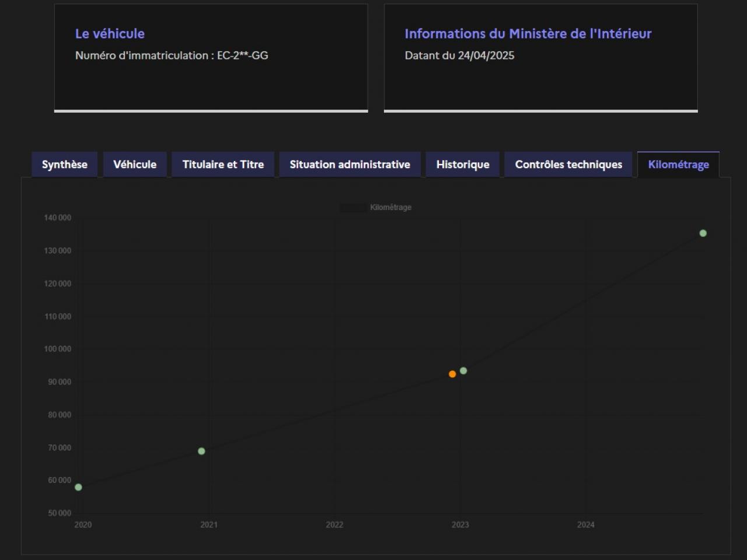Show the Contrôles techniques tab
The width and height of the screenshot is (747, 560).
click(x=568, y=164)
